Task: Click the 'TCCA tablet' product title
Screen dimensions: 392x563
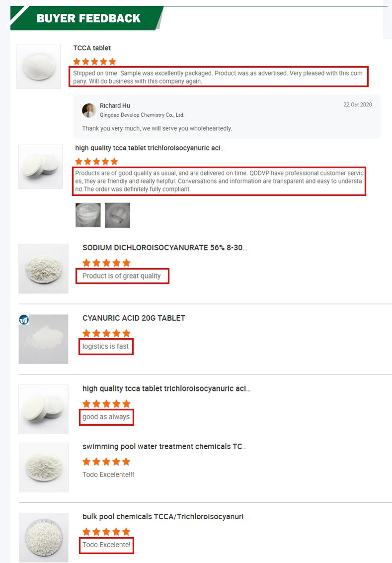Action: click(92, 48)
